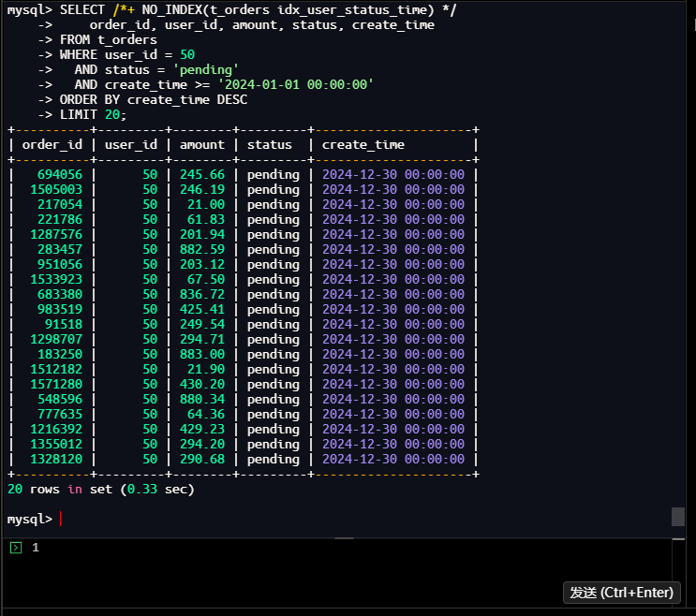Click order_id cell 1298707

point(56,339)
